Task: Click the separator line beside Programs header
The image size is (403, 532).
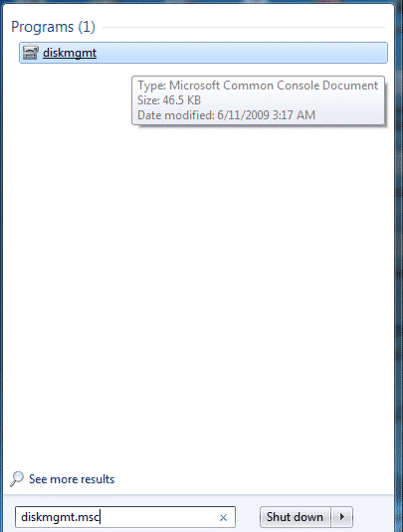Action: click(x=244, y=27)
